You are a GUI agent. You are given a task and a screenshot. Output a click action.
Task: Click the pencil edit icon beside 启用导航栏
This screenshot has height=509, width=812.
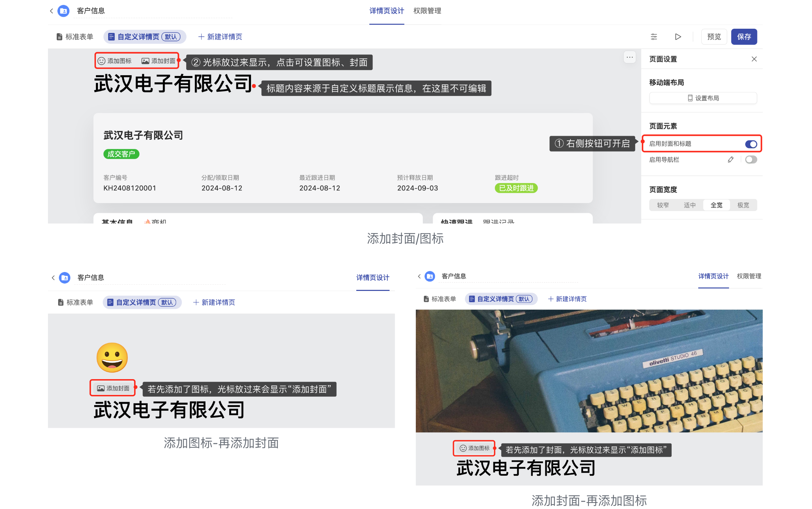click(730, 160)
